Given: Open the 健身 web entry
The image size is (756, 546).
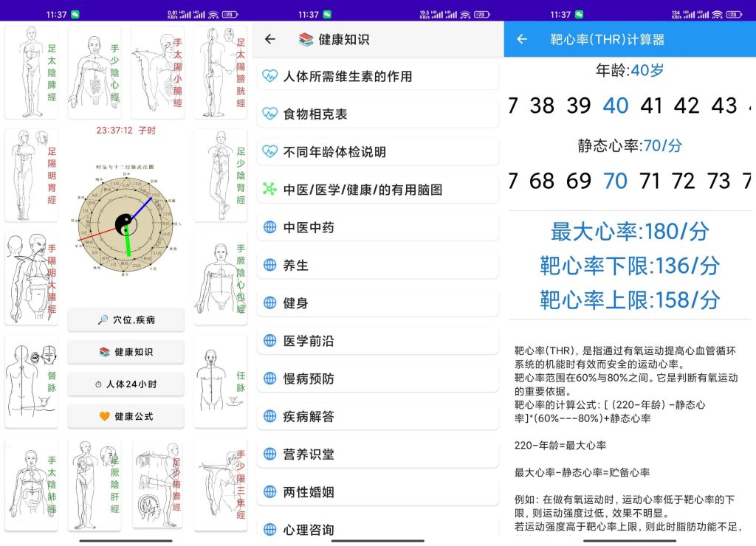Looking at the screenshot, I should coord(378,303).
